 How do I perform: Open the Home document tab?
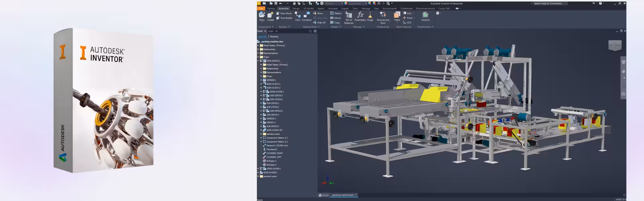(x=324, y=195)
